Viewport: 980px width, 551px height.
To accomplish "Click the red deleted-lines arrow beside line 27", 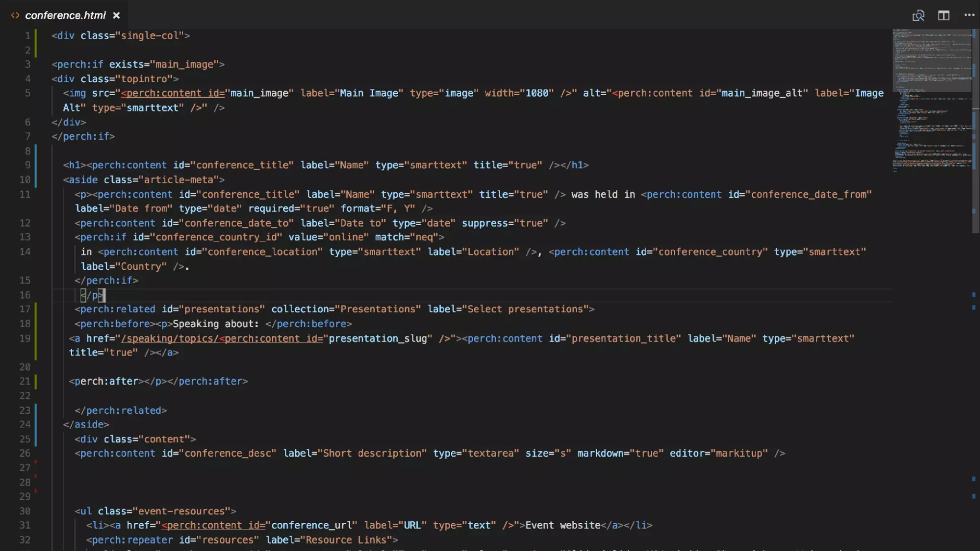I will (x=36, y=462).
